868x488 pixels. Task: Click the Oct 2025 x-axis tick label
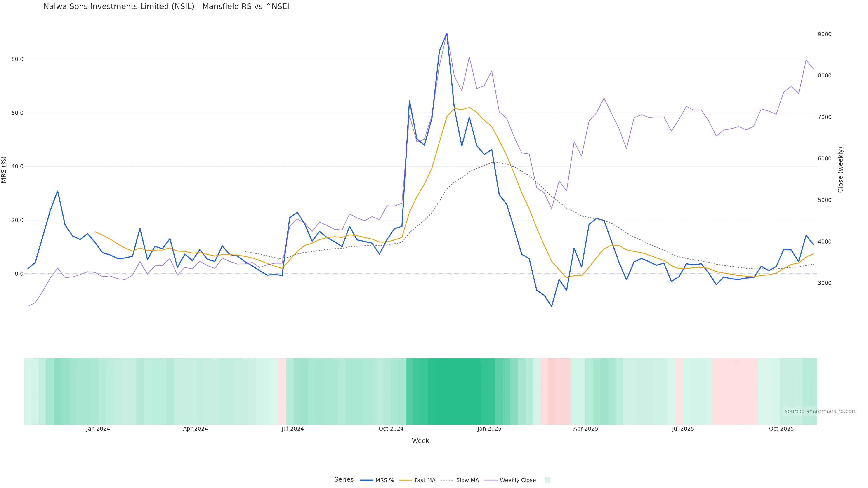point(781,429)
